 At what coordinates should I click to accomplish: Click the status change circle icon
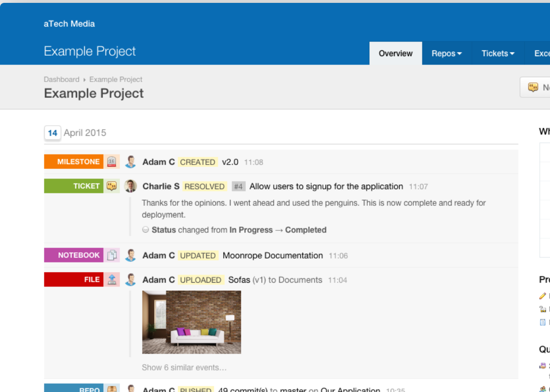pyautogui.click(x=145, y=230)
